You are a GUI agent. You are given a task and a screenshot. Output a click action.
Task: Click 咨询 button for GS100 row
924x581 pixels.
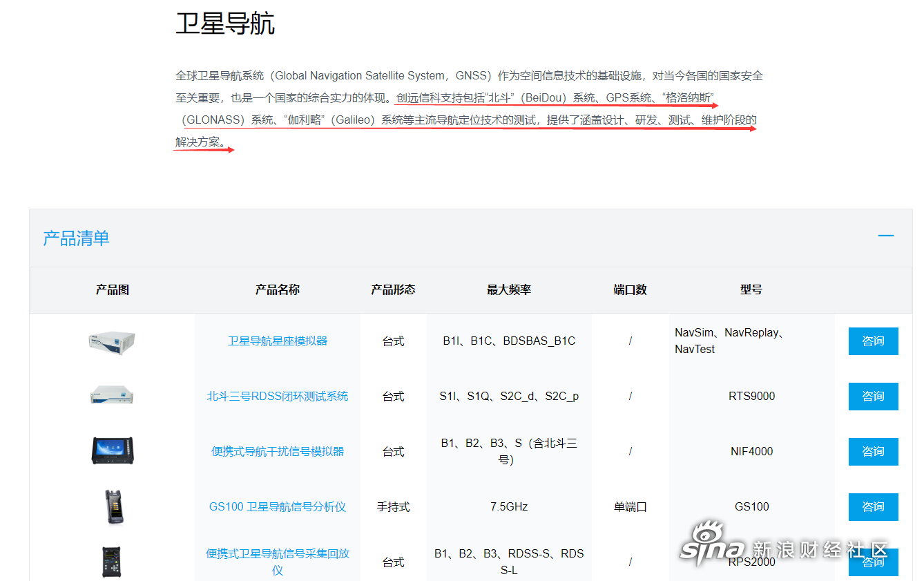pyautogui.click(x=874, y=507)
